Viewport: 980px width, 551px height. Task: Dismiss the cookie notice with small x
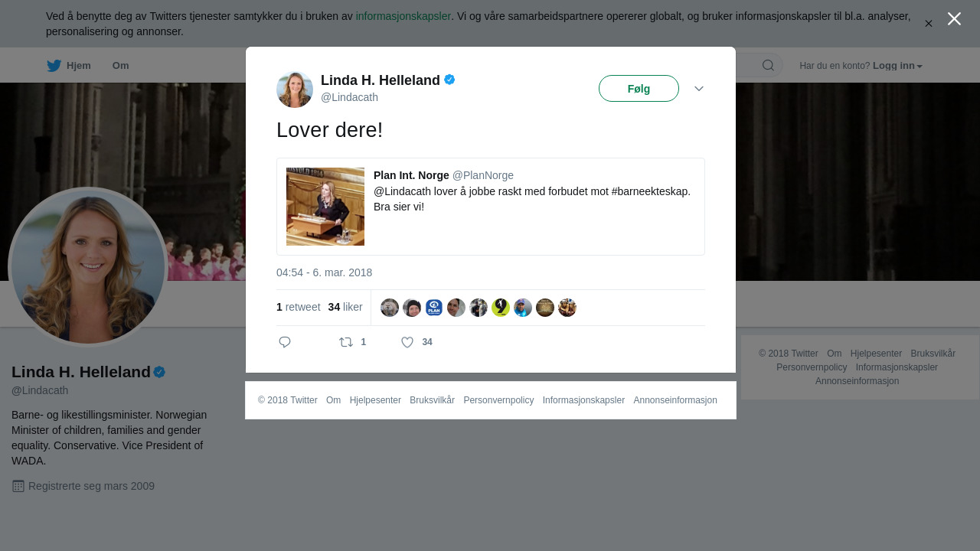click(929, 24)
